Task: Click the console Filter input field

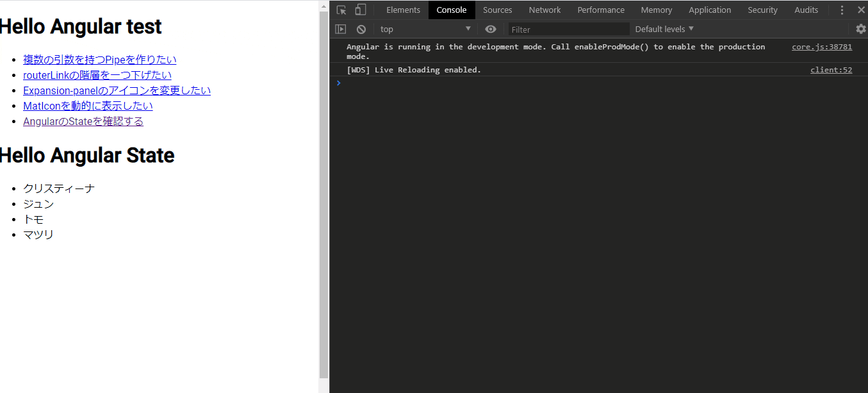Action: [568, 29]
